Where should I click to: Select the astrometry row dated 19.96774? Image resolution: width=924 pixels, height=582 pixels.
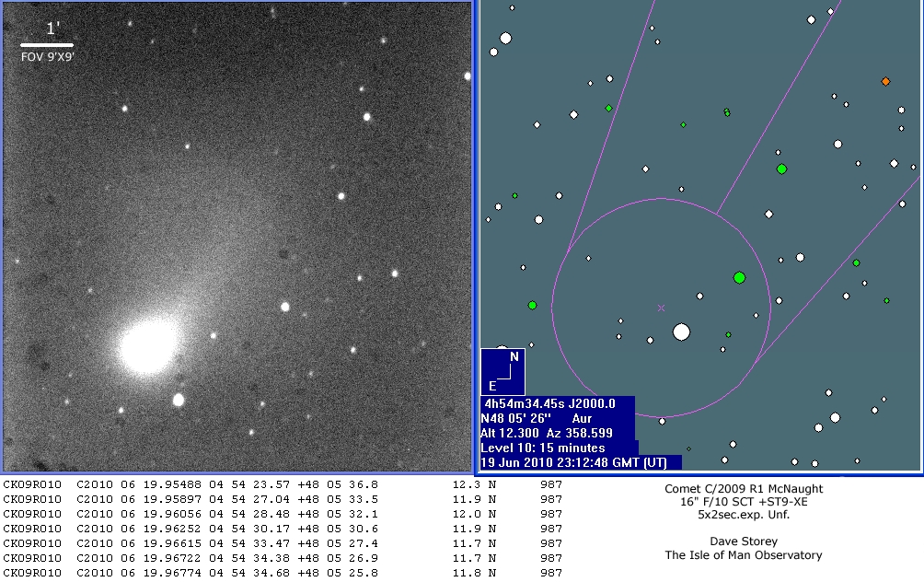[x=283, y=573]
